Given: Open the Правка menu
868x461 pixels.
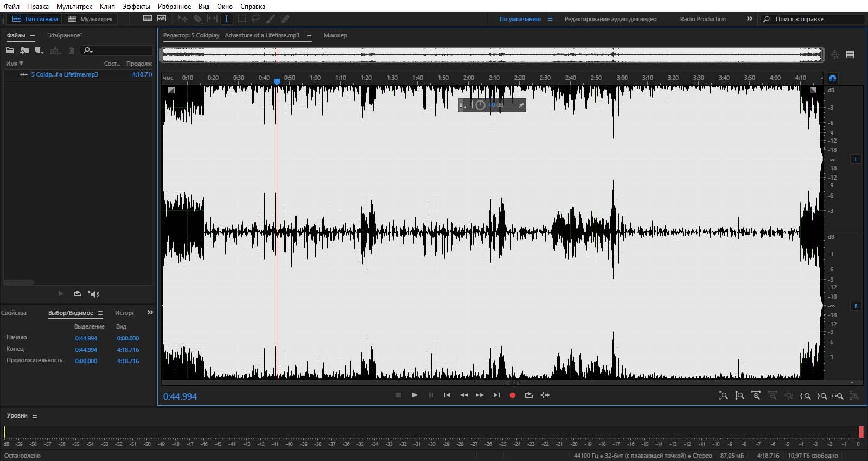Looking at the screenshot, I should click(x=38, y=7).
